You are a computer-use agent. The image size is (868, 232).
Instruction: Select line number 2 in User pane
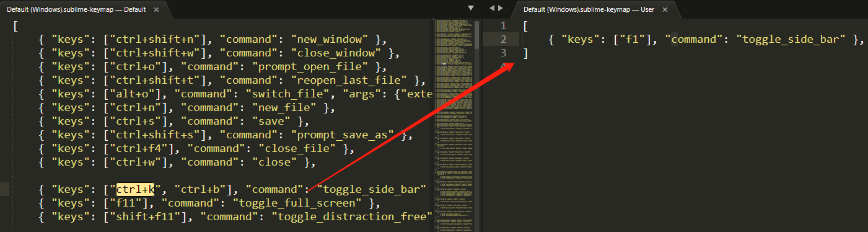(x=503, y=40)
